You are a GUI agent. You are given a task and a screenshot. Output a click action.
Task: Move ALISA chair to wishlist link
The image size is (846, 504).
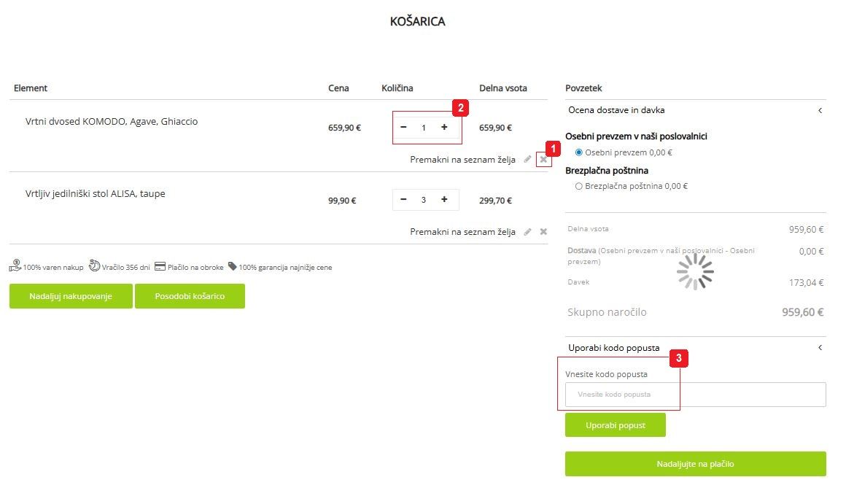[x=463, y=231]
